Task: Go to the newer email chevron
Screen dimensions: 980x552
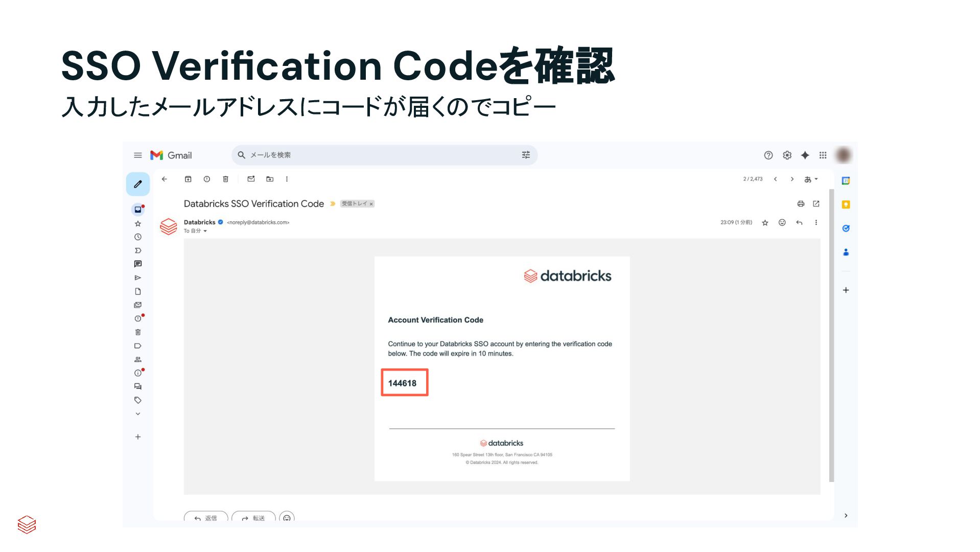Action: tap(775, 179)
